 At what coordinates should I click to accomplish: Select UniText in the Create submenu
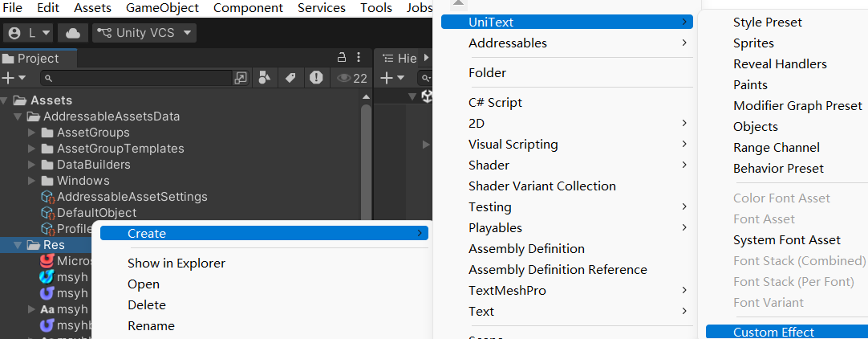567,22
